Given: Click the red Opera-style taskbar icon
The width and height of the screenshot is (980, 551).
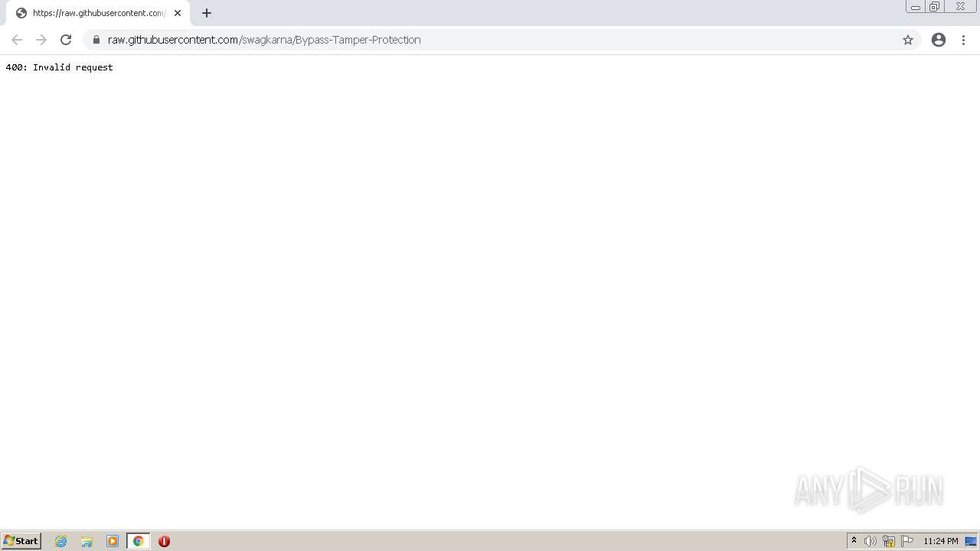Looking at the screenshot, I should pyautogui.click(x=164, y=541).
